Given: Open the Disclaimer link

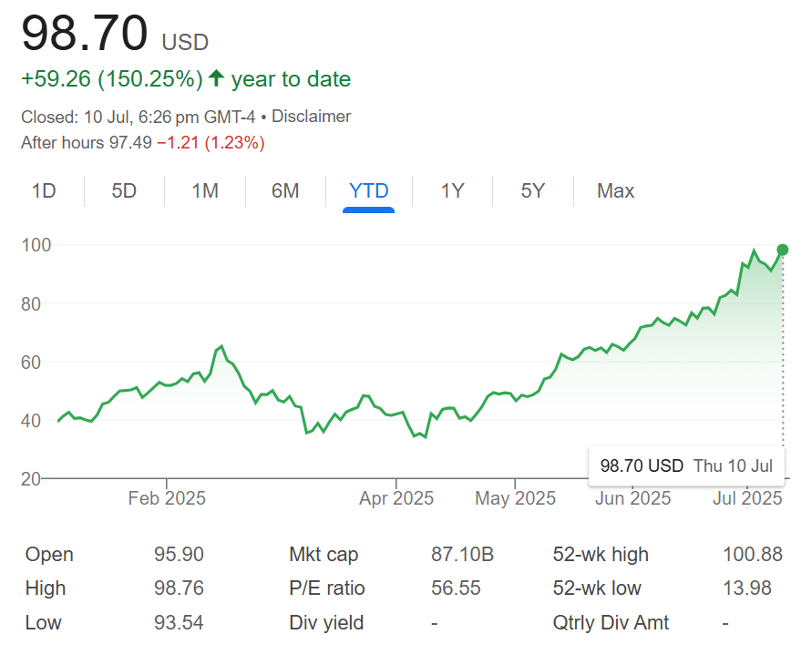Looking at the screenshot, I should coord(311,117).
